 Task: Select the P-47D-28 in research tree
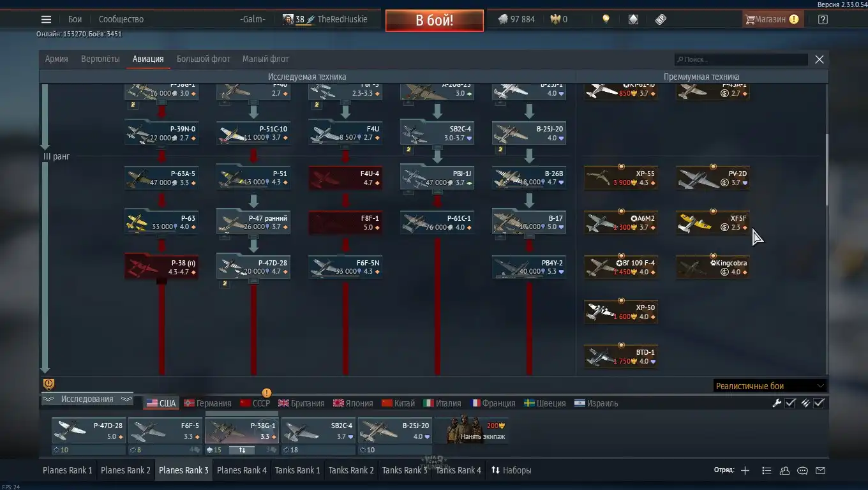click(253, 267)
